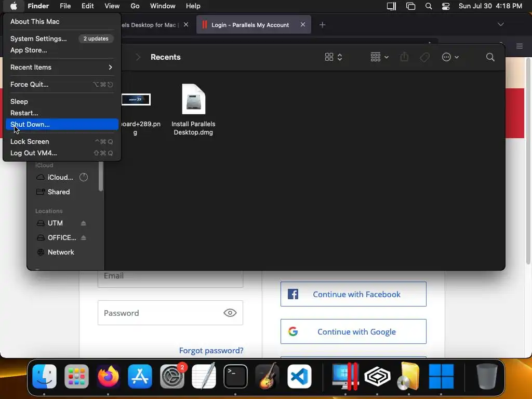Eject the OFFICE volume
Image resolution: width=532 pixels, height=399 pixels.
tap(84, 237)
